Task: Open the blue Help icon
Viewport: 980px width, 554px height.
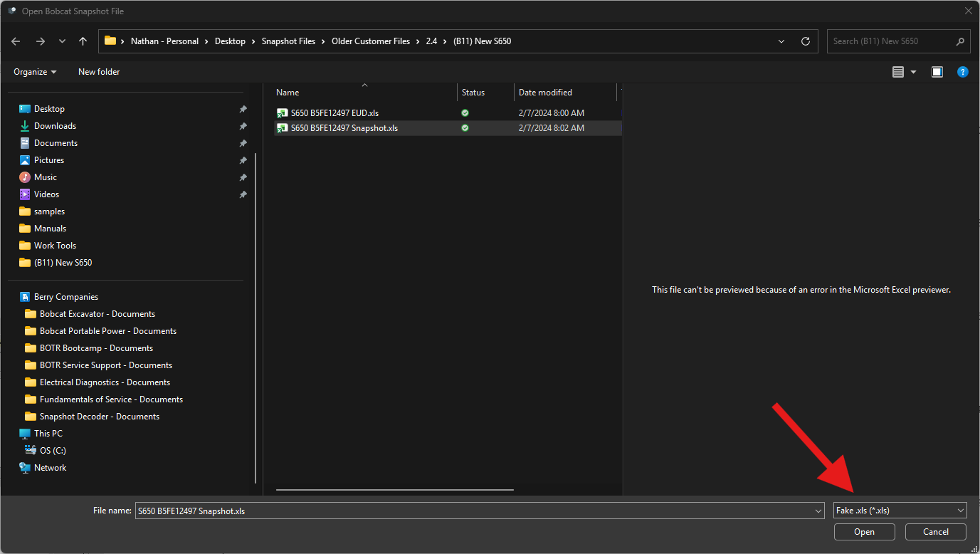Action: (x=962, y=72)
